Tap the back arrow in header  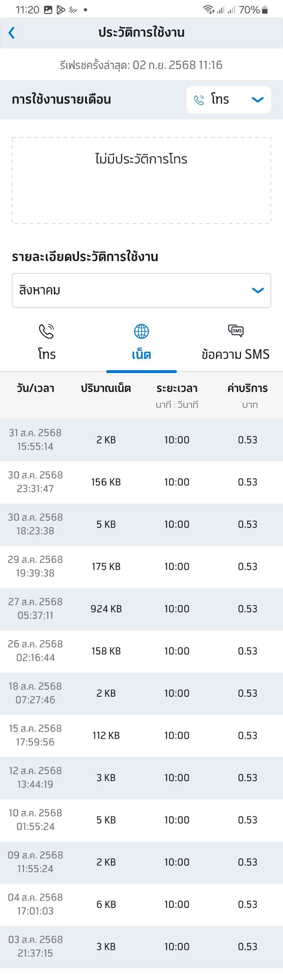click(12, 33)
